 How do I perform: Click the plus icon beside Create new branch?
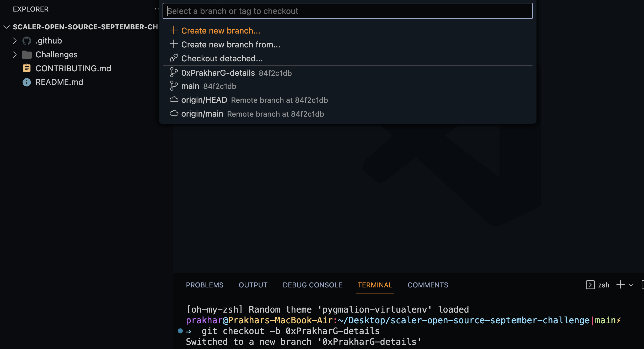click(173, 30)
